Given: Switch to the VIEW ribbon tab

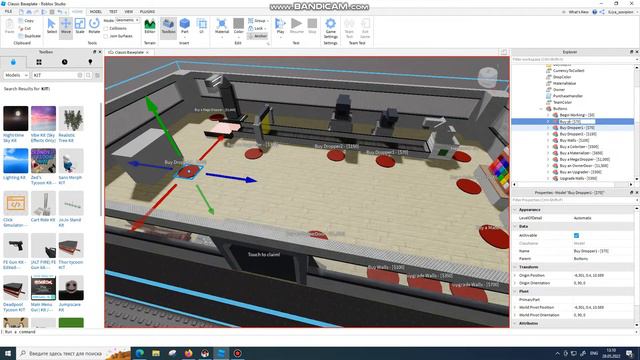Looking at the screenshot, I should [129, 12].
